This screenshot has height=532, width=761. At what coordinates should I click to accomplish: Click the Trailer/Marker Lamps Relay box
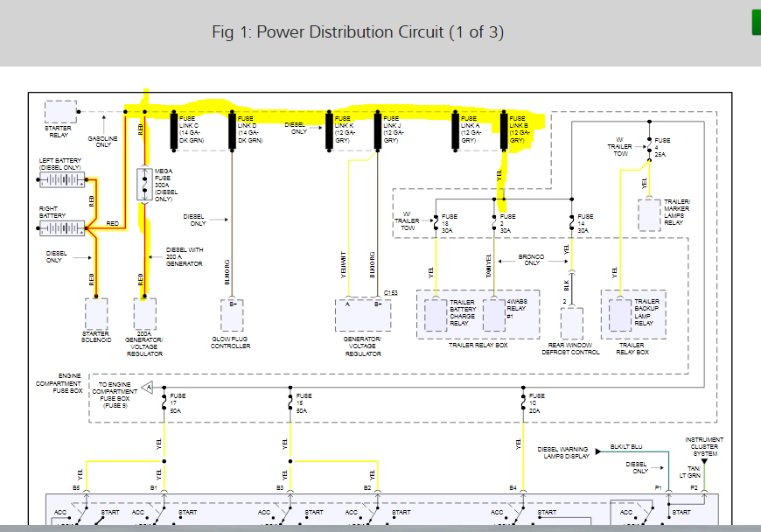click(649, 215)
